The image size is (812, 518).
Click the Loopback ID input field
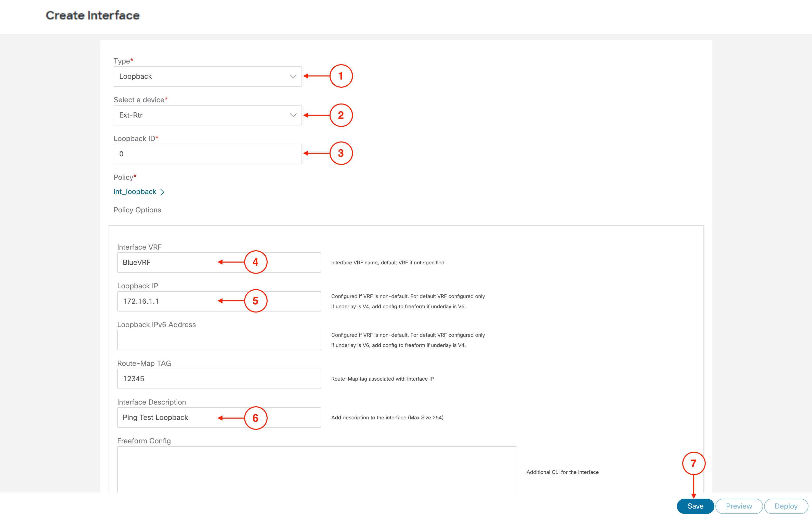(207, 154)
